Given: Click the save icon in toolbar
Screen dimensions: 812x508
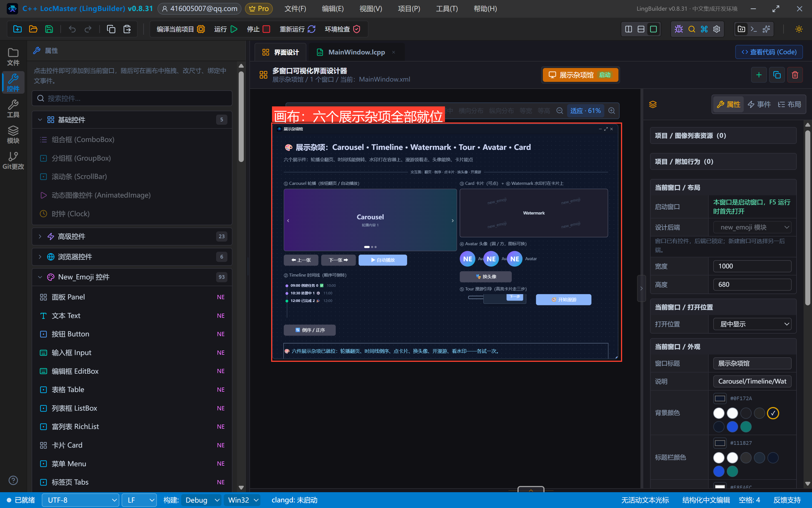Looking at the screenshot, I should 49,29.
